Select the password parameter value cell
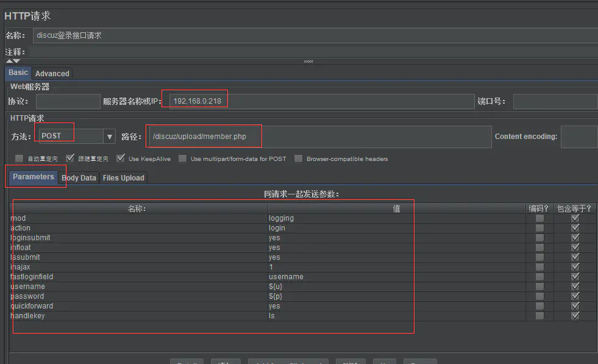 tap(395, 296)
